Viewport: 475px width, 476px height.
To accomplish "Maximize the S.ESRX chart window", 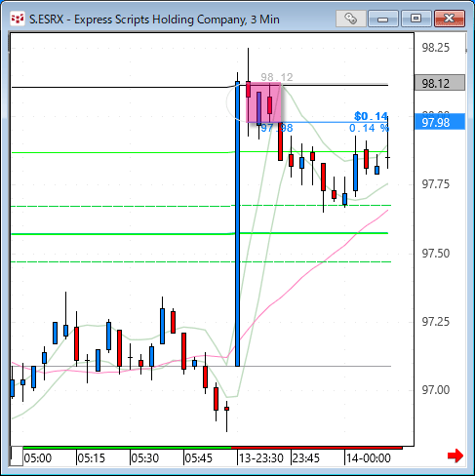I will click(x=416, y=19).
